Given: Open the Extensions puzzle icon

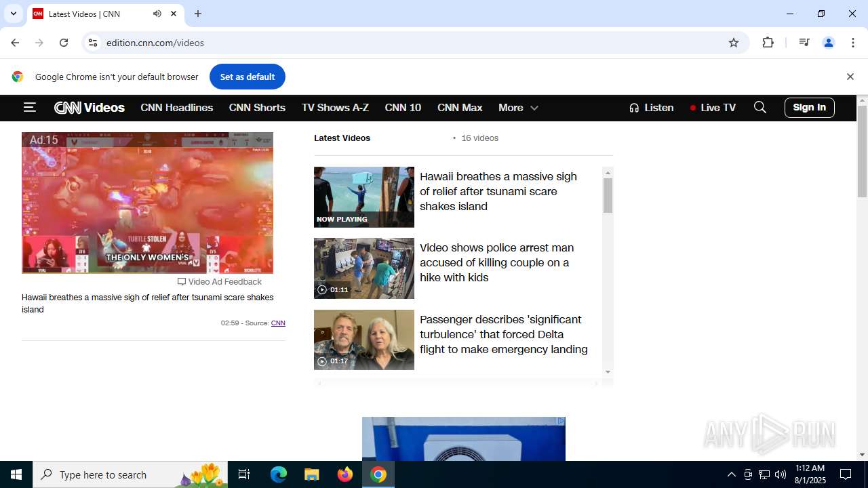Looking at the screenshot, I should (x=768, y=43).
